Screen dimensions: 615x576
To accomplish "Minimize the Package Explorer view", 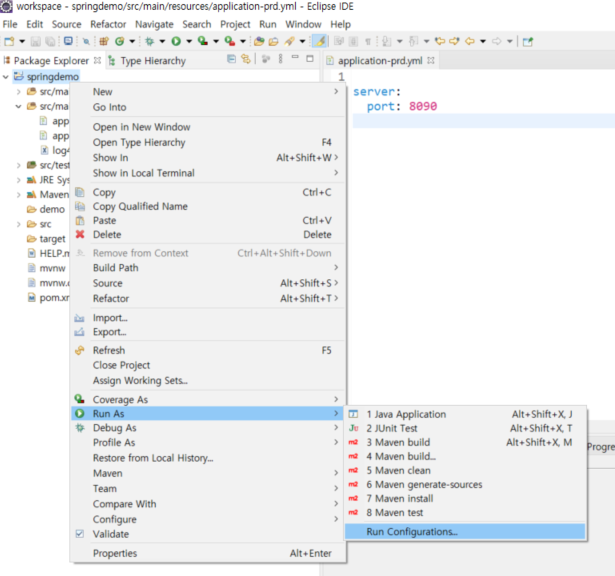I will [x=295, y=60].
